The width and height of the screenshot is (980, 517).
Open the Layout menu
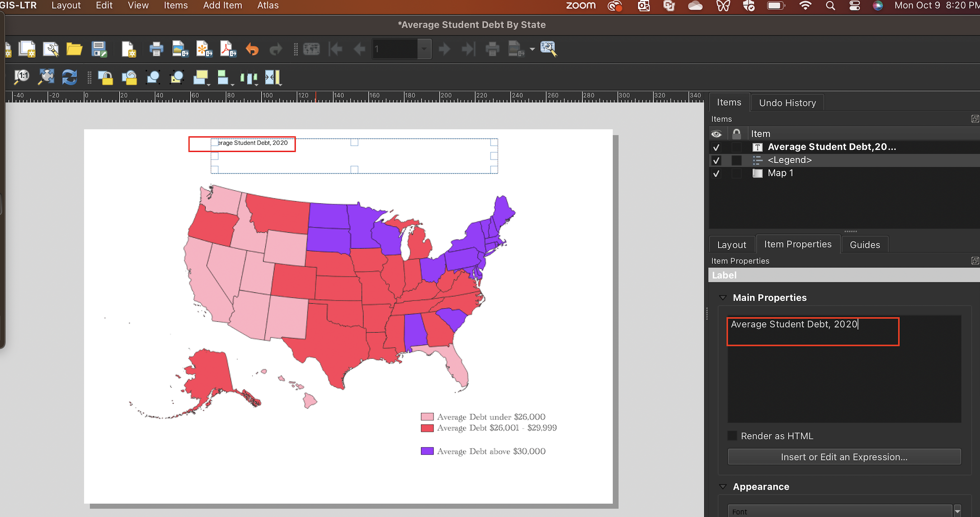[x=66, y=6]
